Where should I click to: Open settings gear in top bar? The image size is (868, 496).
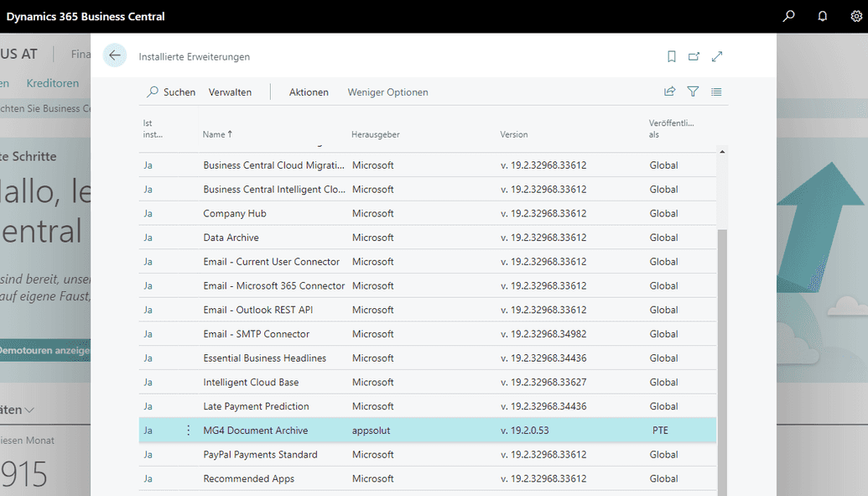(x=856, y=16)
